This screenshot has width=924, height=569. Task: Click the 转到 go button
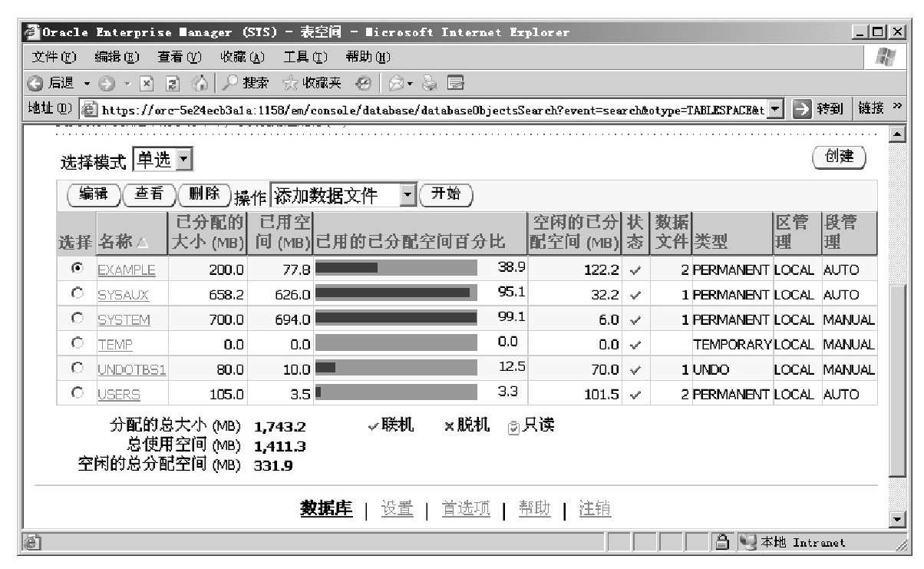click(818, 110)
